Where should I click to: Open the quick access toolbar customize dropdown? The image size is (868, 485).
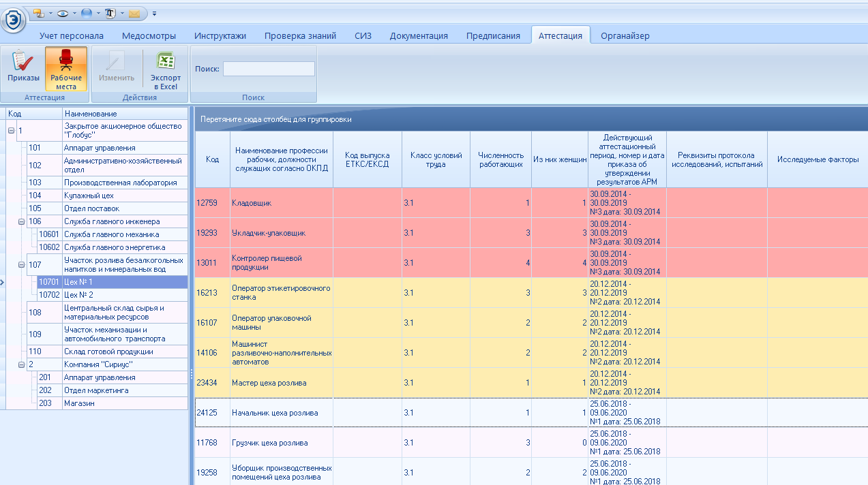point(154,13)
